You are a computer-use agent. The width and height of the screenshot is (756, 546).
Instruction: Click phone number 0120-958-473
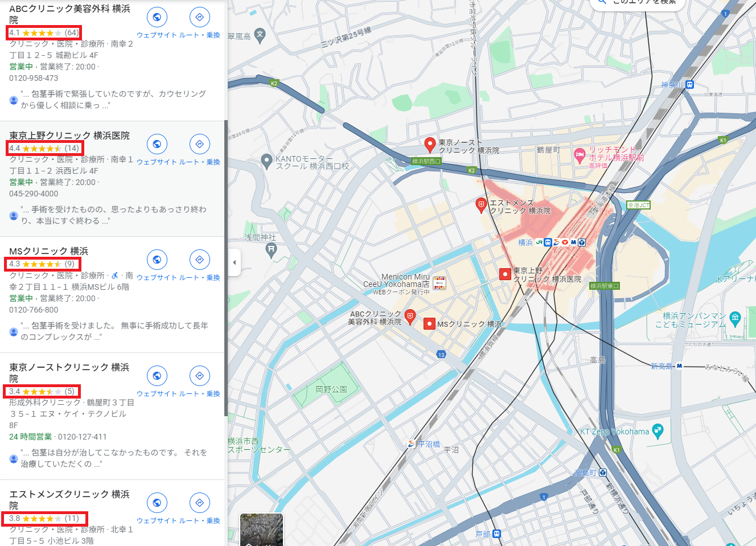tap(34, 79)
